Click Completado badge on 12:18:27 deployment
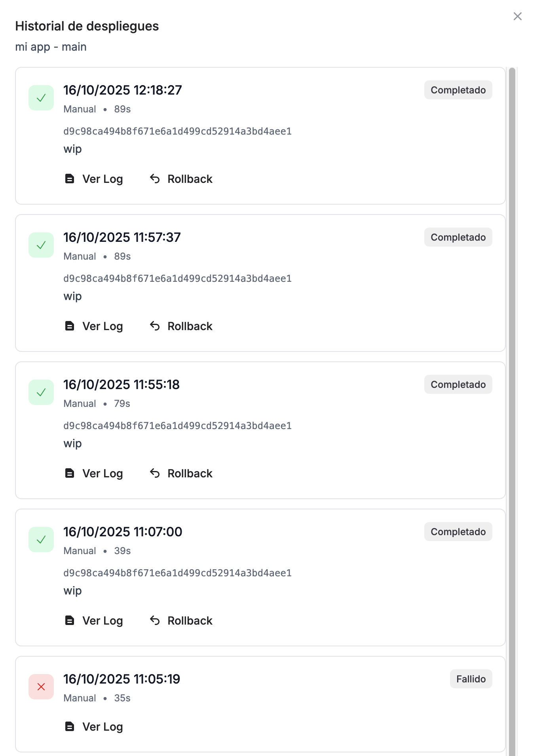The height and width of the screenshot is (756, 543). [458, 90]
